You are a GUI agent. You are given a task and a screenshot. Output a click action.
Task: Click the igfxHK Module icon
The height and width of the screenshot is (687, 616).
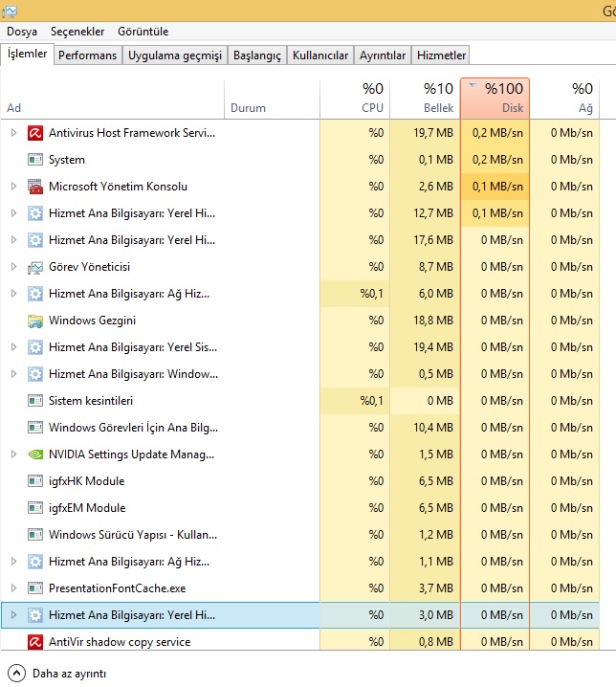(35, 481)
